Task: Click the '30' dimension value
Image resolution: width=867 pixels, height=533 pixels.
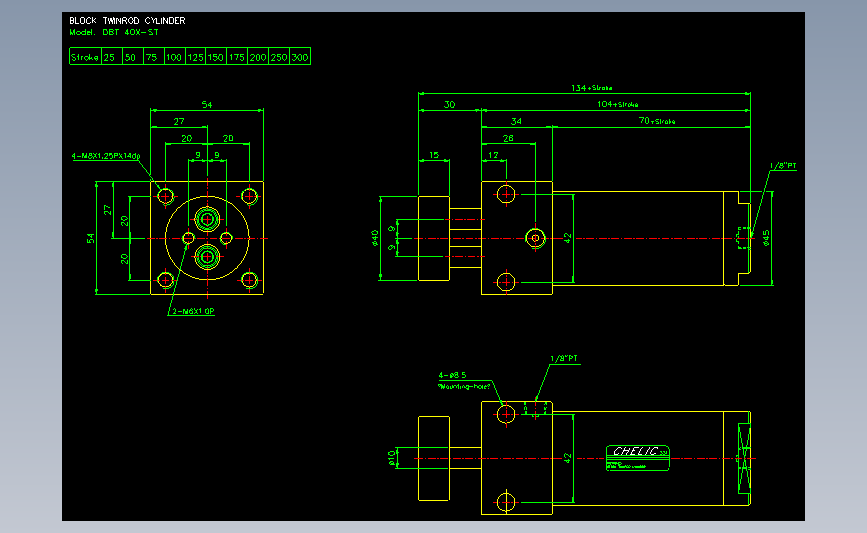Action: [450, 104]
